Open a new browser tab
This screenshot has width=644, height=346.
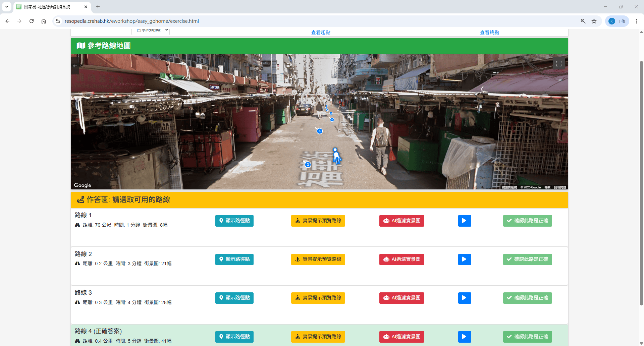[x=98, y=7]
